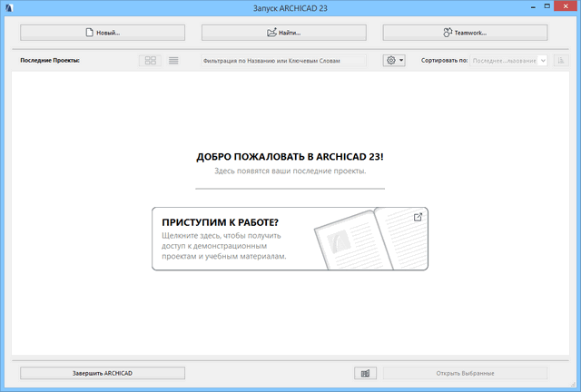
Task: Click the project settings icon at the bottom
Action: 364,373
